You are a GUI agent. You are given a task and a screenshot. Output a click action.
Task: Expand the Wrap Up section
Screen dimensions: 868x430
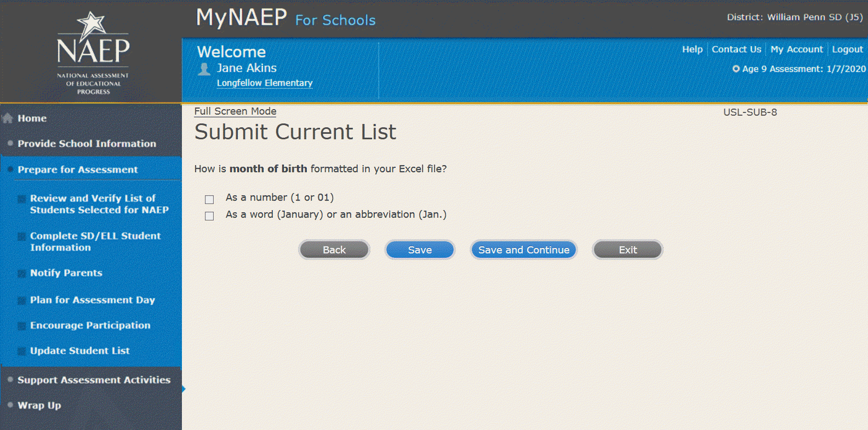39,406
